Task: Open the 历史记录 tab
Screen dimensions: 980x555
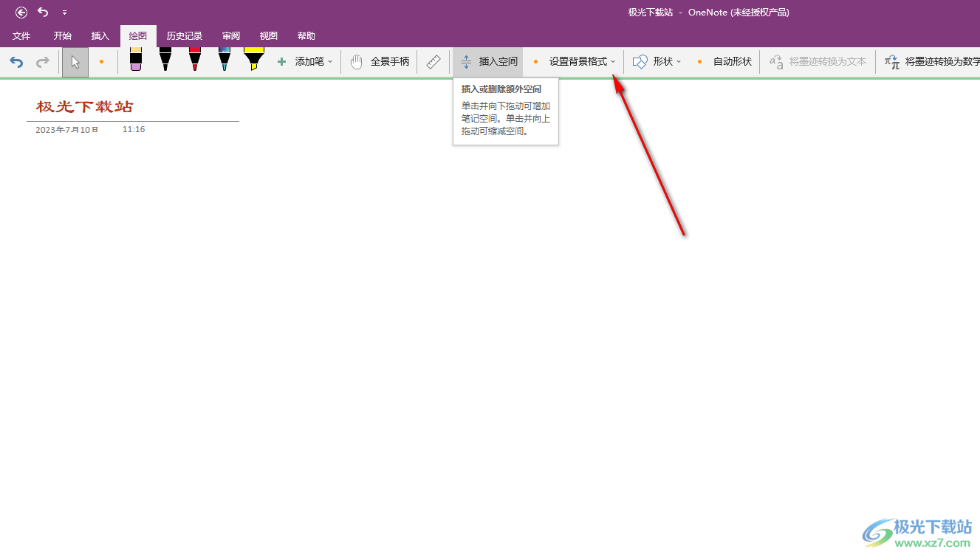Action: coord(184,35)
